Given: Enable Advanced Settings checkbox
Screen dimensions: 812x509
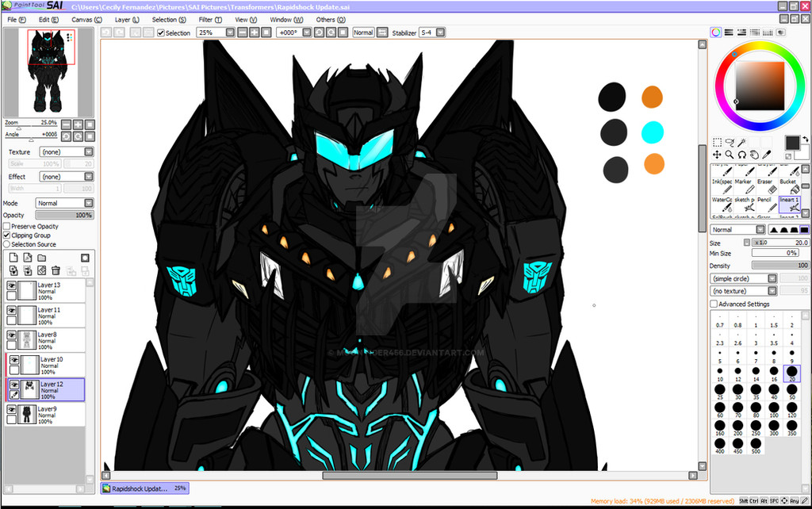Looking at the screenshot, I should tap(714, 304).
